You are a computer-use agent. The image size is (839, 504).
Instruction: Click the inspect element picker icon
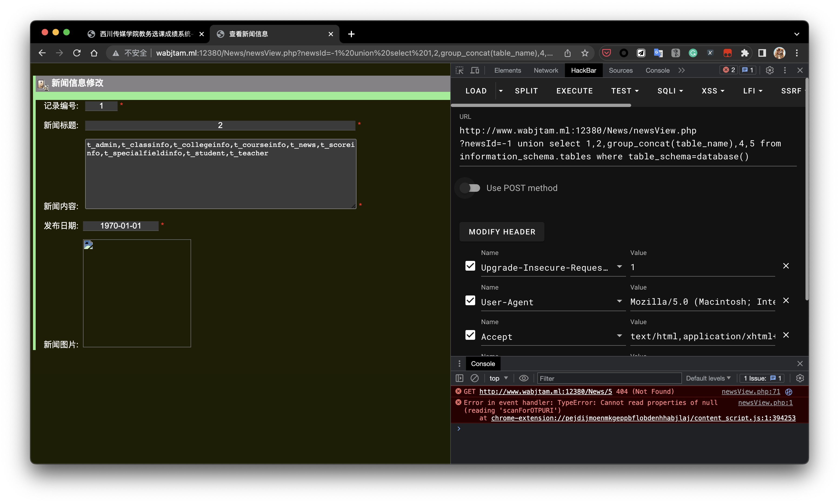coord(460,70)
